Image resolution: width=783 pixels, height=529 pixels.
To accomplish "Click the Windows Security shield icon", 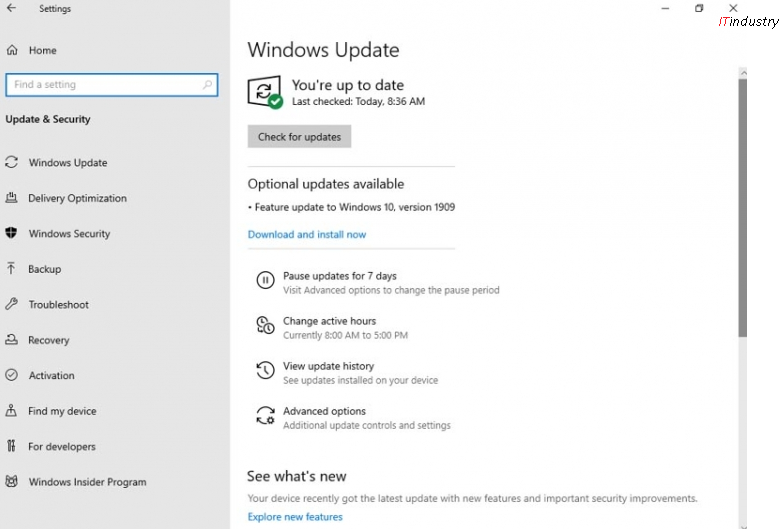I will click(x=11, y=233).
